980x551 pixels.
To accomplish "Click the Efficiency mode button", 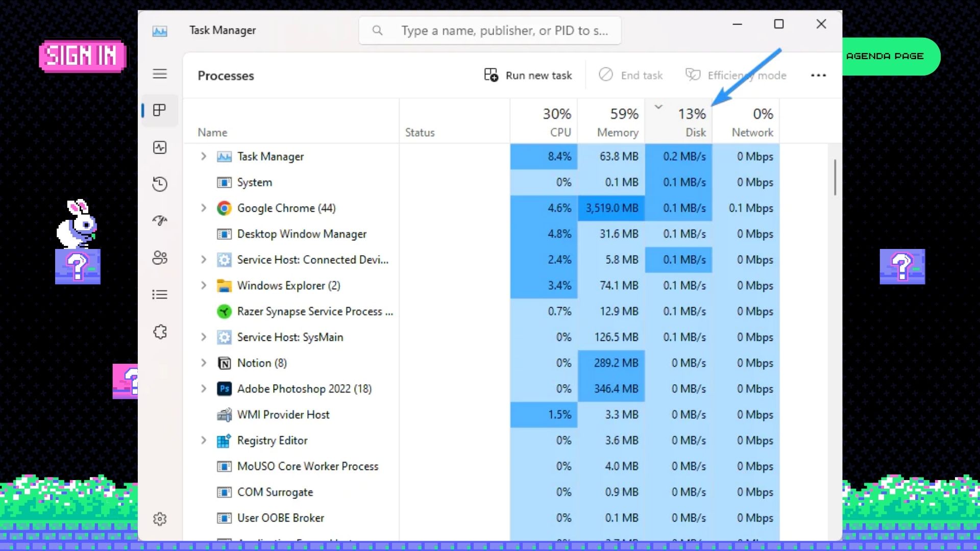I will click(736, 76).
